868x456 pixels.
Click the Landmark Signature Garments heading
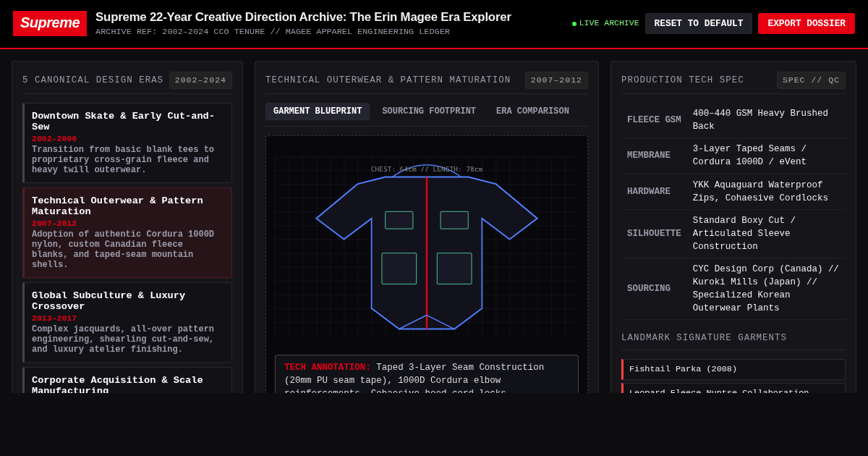tap(704, 338)
